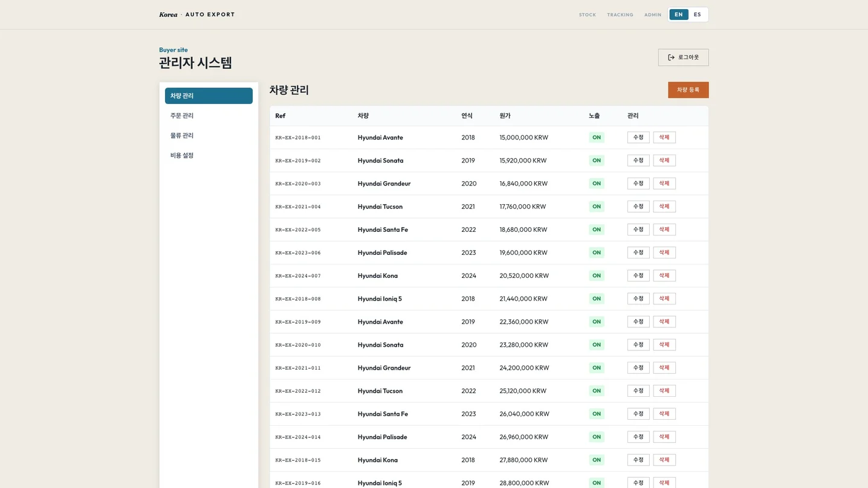Viewport: 868px width, 488px height.
Task: Click the Ref column header
Action: (280, 116)
